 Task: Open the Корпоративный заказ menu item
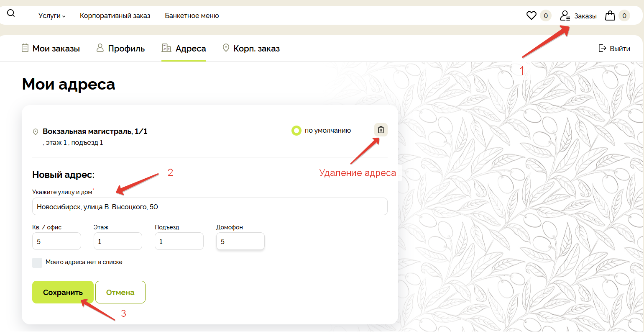tap(115, 16)
